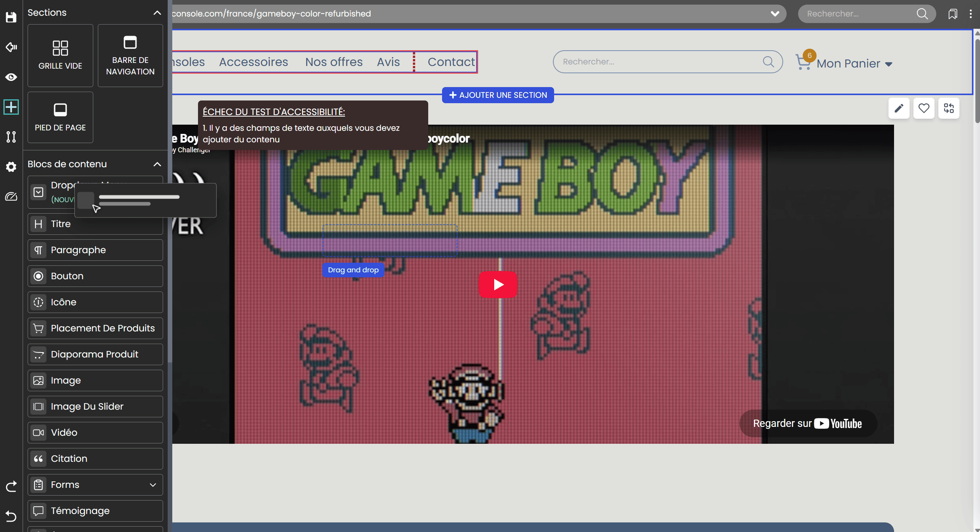Select the Nos offres menu item

coord(334,62)
